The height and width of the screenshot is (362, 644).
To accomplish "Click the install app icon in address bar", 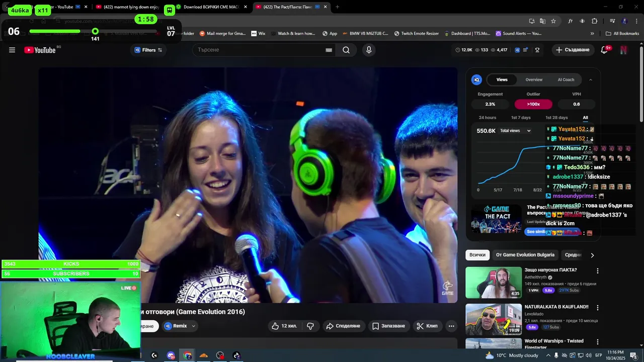I will (x=532, y=21).
